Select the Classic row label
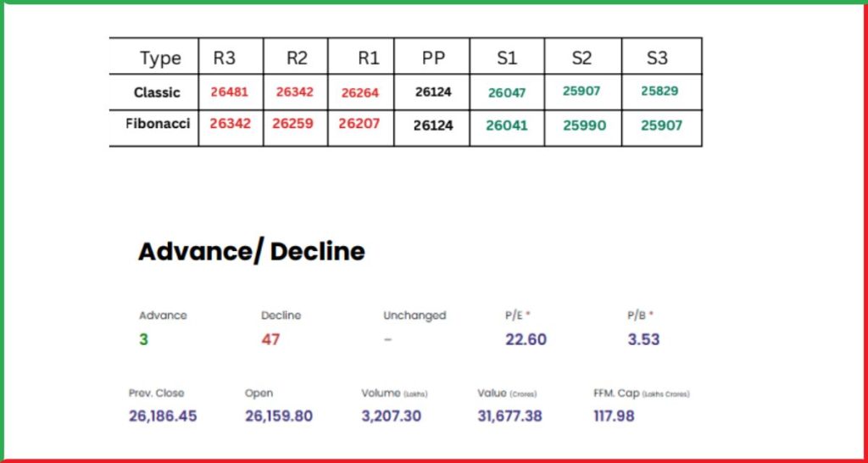 click(157, 92)
